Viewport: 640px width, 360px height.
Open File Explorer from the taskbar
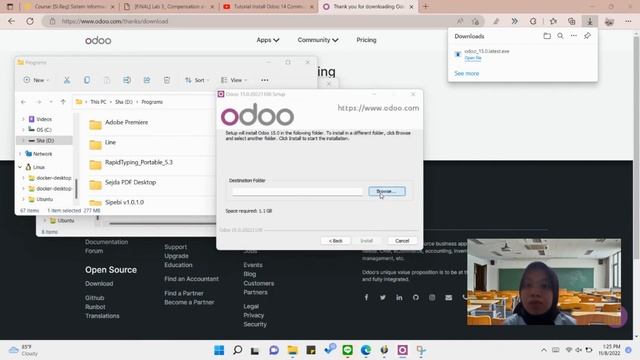click(x=293, y=350)
